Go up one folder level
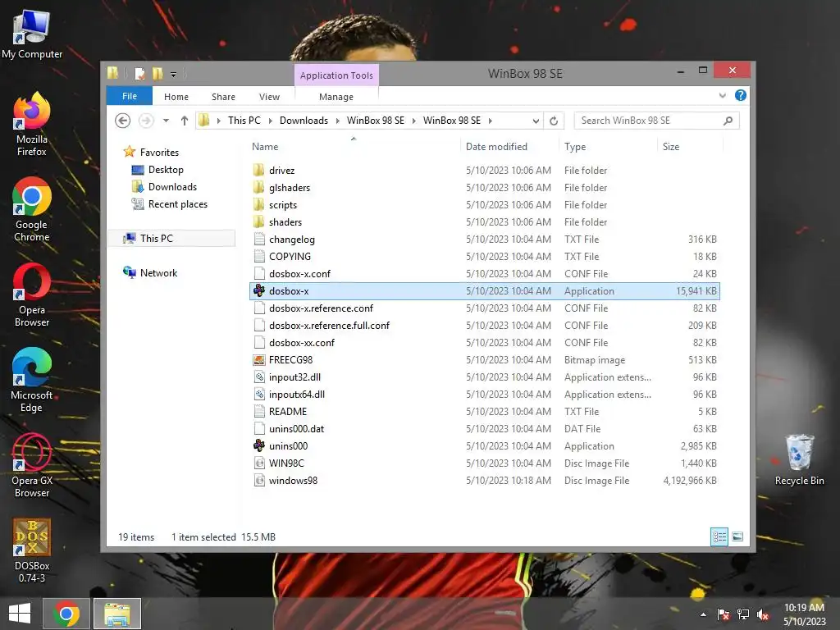Screen dimensions: 840x630 pyautogui.click(x=185, y=121)
